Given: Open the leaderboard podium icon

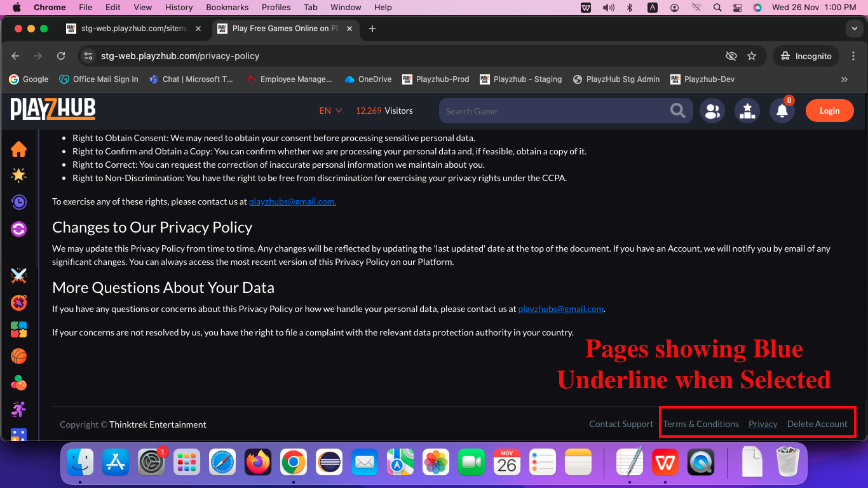Looking at the screenshot, I should click(x=747, y=111).
